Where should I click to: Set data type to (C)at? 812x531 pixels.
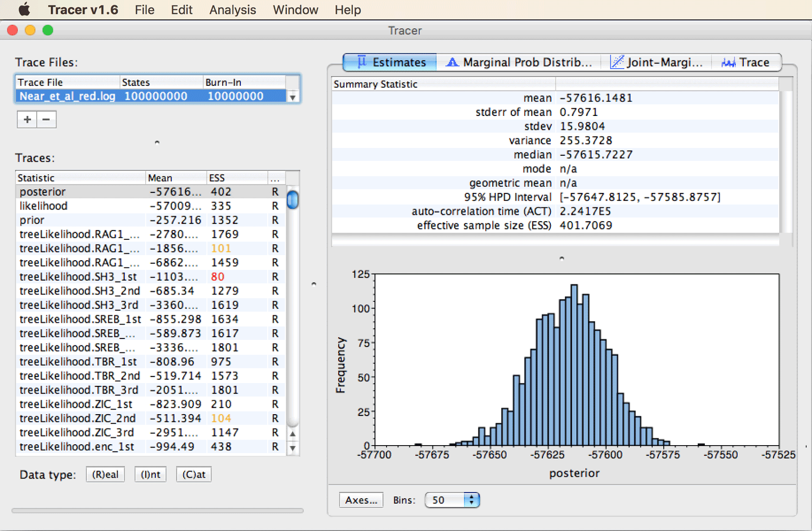[194, 474]
